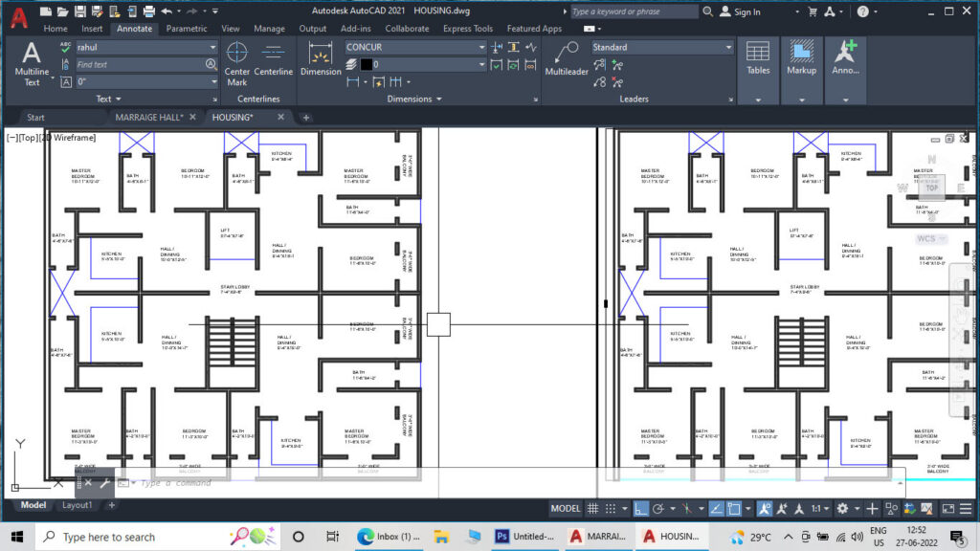980x551 pixels.
Task: Open the Parametric ribbon tab
Action: pyautogui.click(x=187, y=28)
